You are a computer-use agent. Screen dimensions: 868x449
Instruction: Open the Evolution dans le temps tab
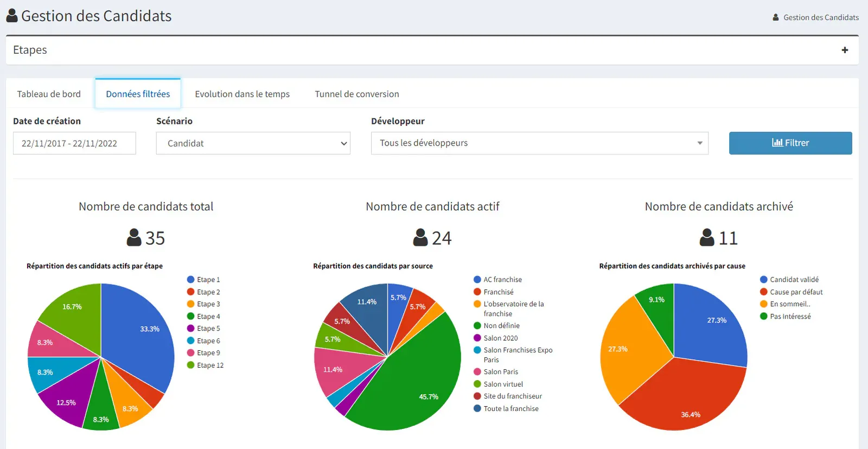pos(242,94)
